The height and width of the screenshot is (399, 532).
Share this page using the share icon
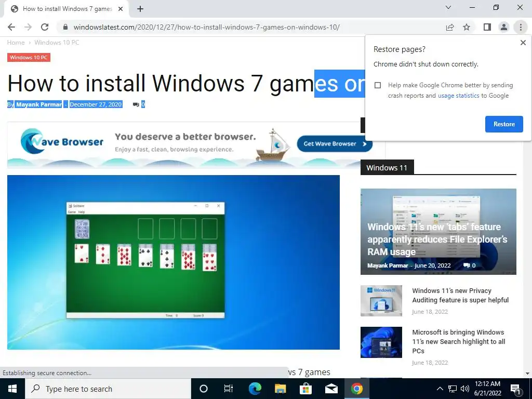(450, 27)
